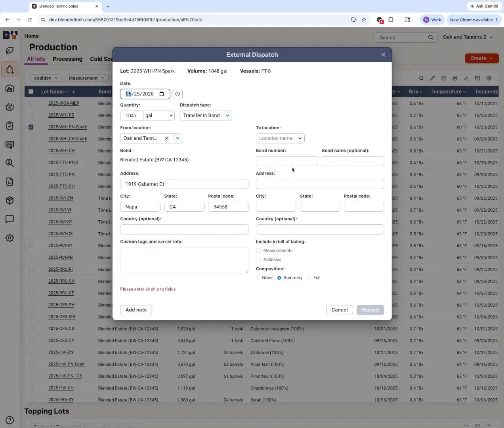Open Ask Gemini in browser
This screenshot has height=428, width=504.
click(x=484, y=6)
